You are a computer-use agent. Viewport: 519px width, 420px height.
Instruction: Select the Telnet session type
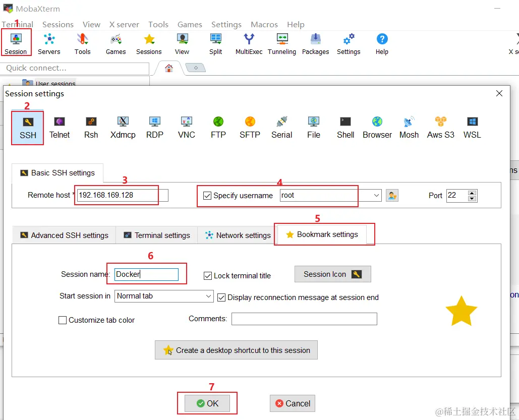[60, 128]
